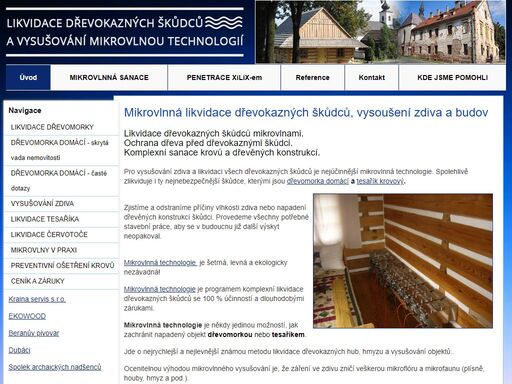512x384 pixels.
Task: Click the tesařík krovový text link
Action: (380, 181)
